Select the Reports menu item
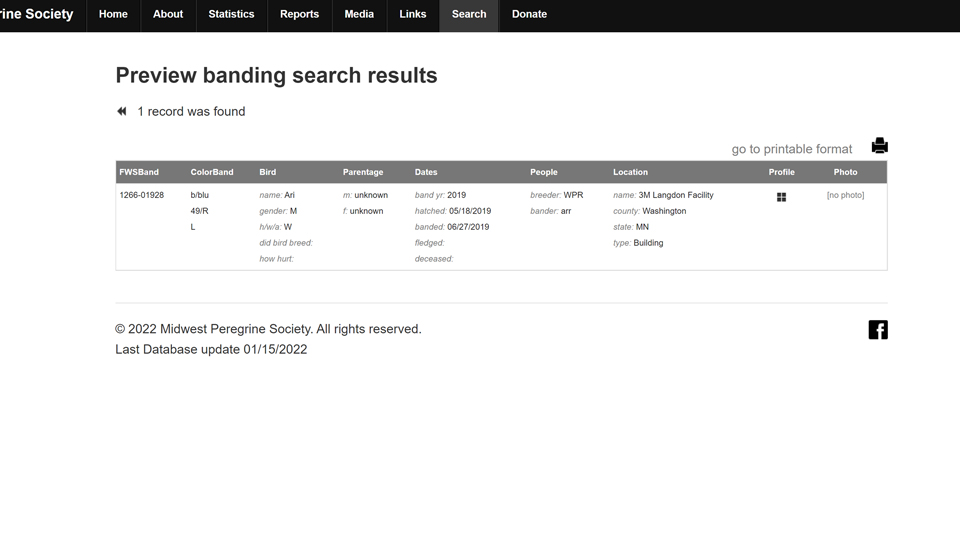Viewport: 960px width, 540px height. click(299, 15)
